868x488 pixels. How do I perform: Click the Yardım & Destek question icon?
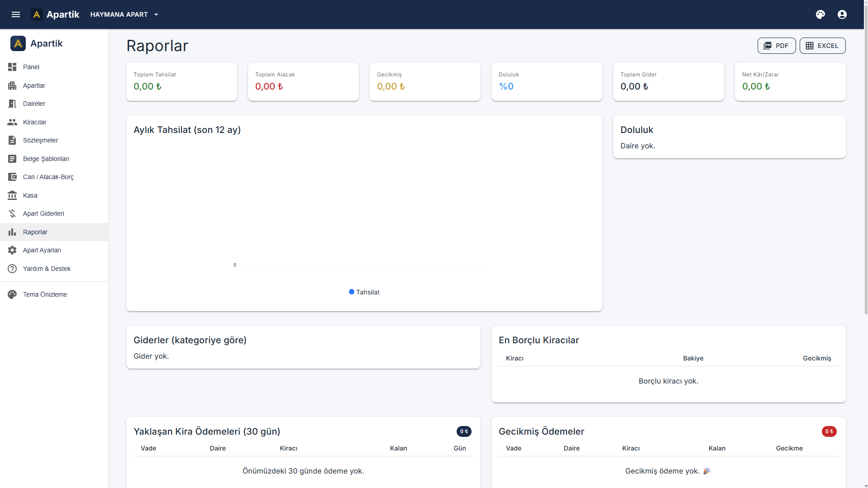click(12, 269)
